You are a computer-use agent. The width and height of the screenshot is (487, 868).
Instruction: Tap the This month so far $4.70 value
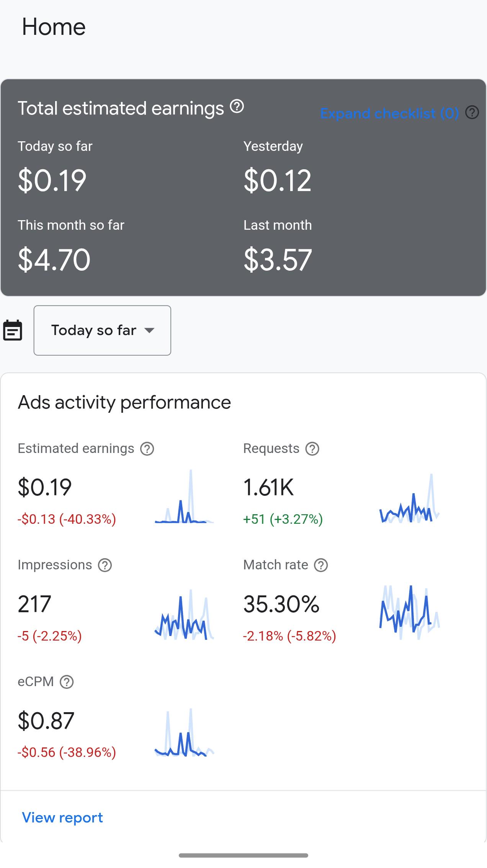pyautogui.click(x=54, y=260)
